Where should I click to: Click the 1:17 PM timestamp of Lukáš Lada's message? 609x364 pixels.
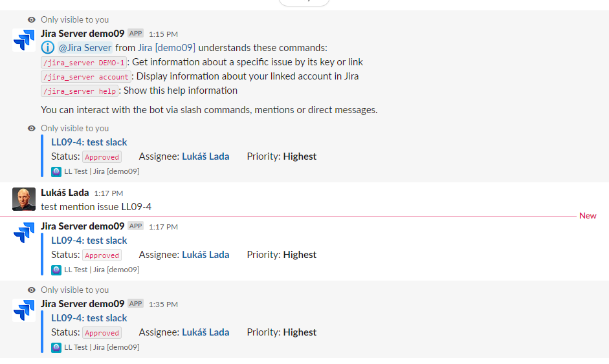click(108, 193)
